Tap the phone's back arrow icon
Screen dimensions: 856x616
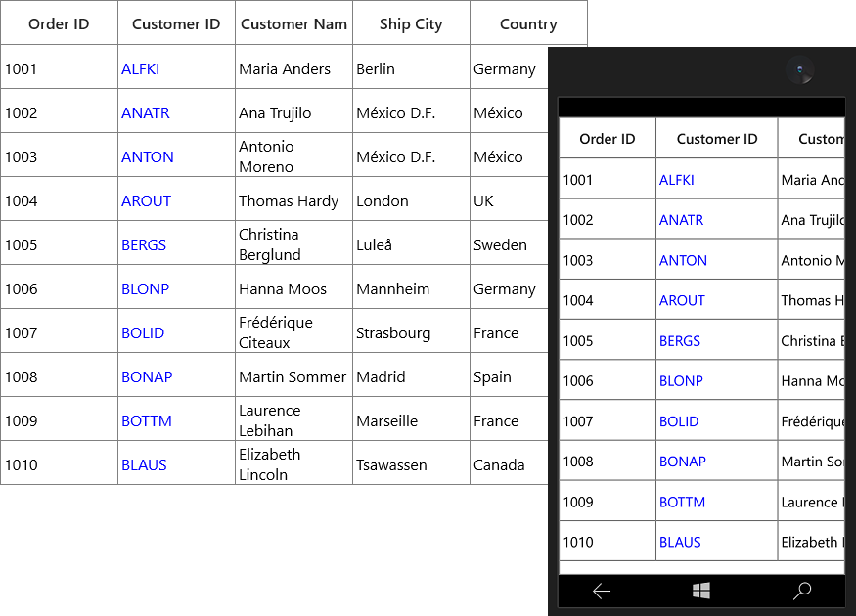(601, 591)
